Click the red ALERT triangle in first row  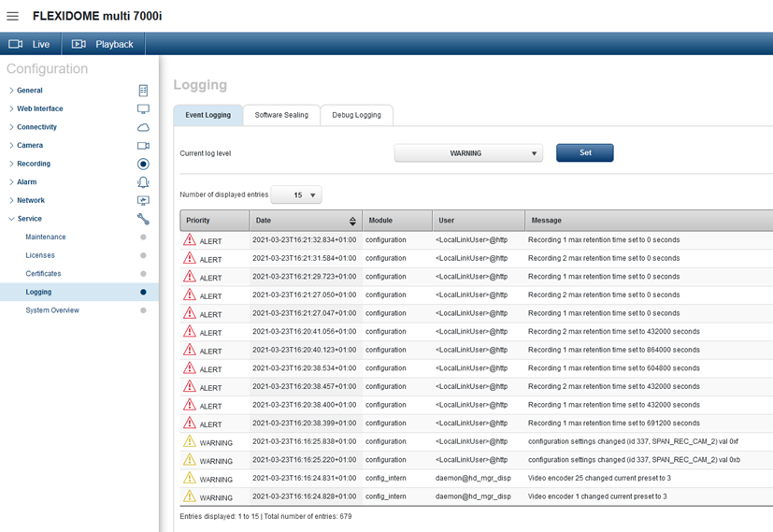190,240
